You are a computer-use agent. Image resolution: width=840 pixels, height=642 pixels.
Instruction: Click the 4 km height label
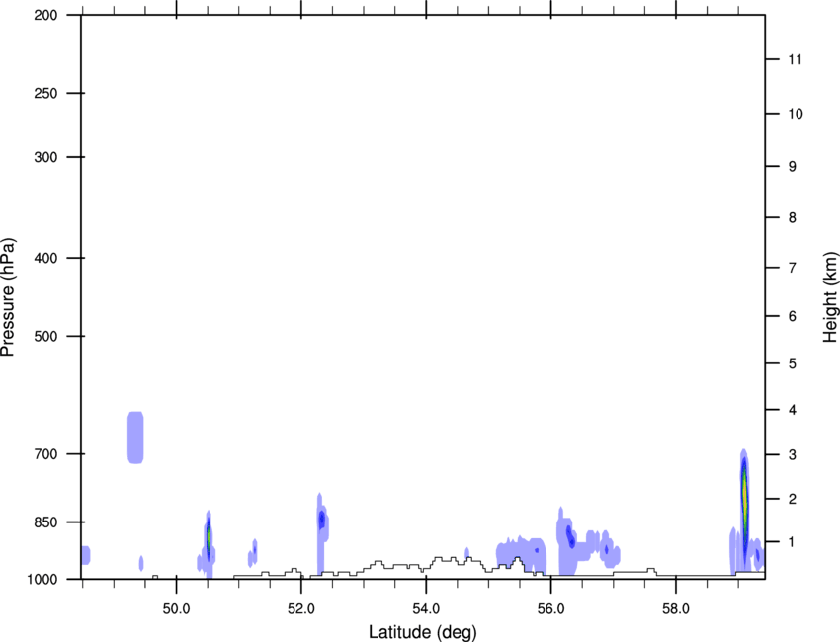tap(792, 410)
